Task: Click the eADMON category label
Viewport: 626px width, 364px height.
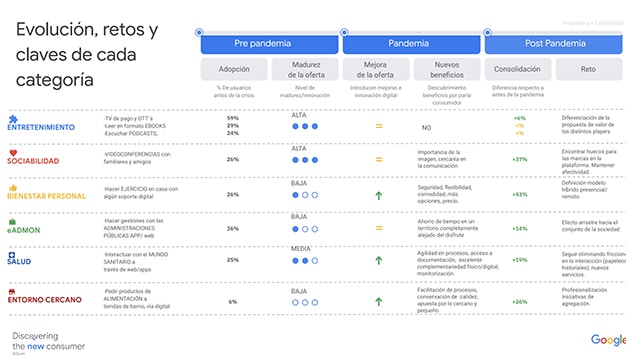Action: (x=24, y=230)
